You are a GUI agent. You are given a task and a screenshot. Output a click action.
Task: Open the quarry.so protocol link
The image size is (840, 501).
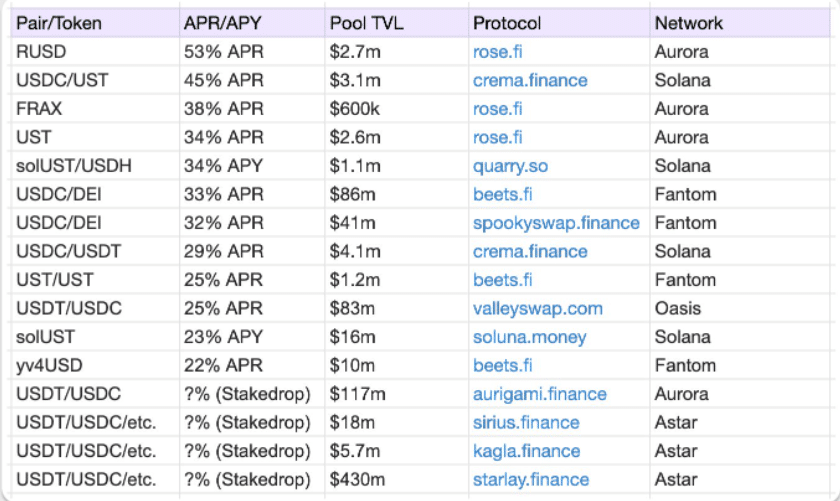[510, 166]
